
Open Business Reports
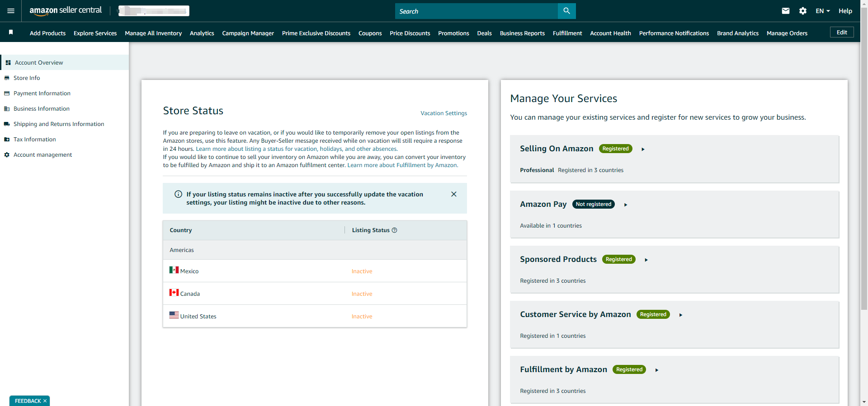[522, 33]
